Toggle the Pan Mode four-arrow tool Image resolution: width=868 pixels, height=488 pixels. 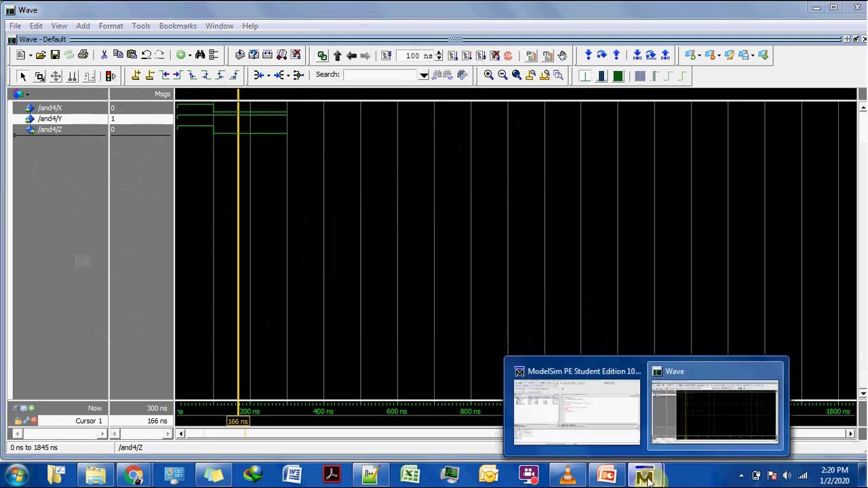(x=56, y=76)
